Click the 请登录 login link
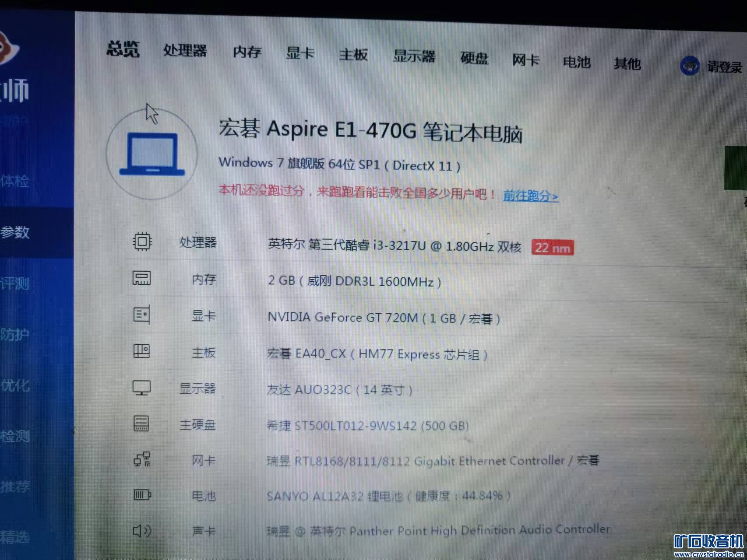 (724, 67)
